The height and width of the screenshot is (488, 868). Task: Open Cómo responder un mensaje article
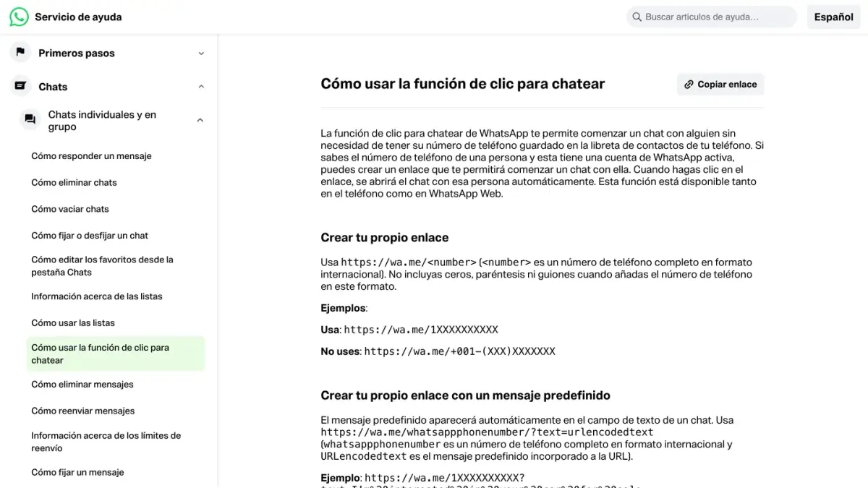[91, 156]
